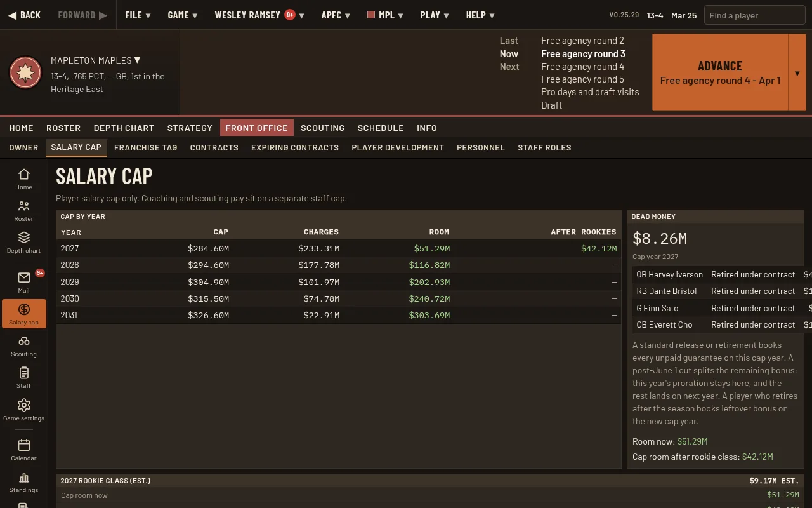This screenshot has width=812, height=508.
Task: Switch to the Depth Chart tab
Action: tap(124, 128)
